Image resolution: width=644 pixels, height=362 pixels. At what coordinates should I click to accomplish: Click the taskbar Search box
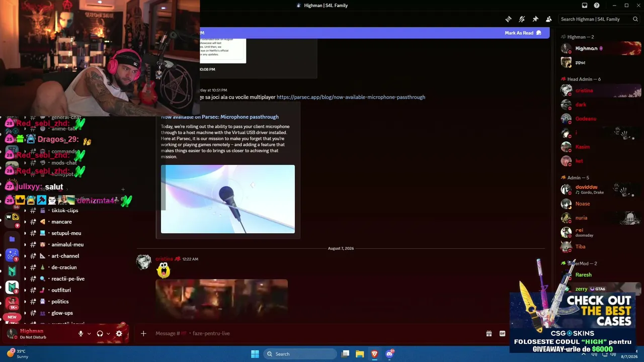click(300, 354)
